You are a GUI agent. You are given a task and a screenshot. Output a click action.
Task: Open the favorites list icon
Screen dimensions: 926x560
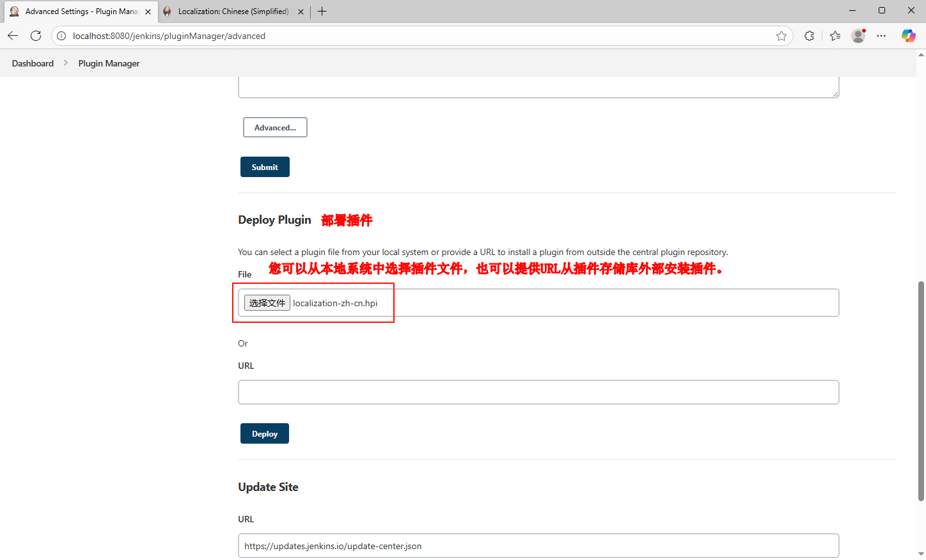[835, 36]
